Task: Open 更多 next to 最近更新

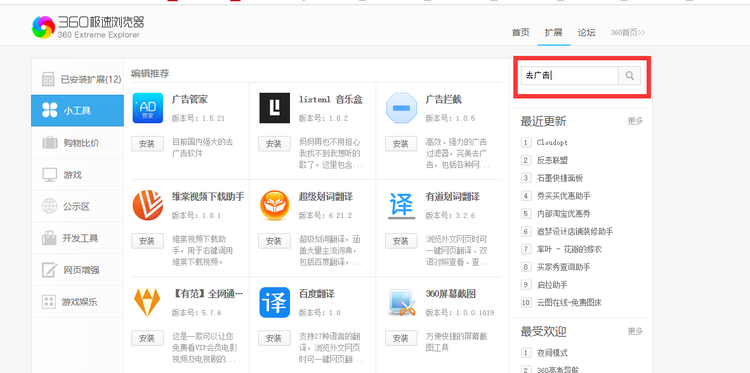Action: click(635, 121)
